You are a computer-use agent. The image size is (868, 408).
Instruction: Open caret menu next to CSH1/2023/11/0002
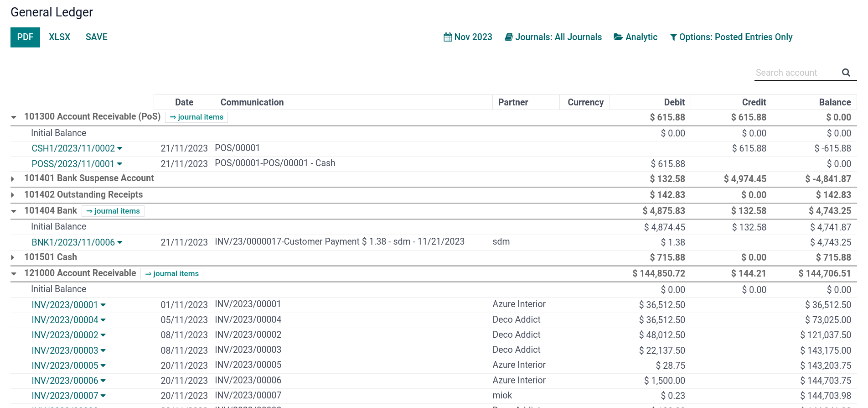(x=120, y=148)
